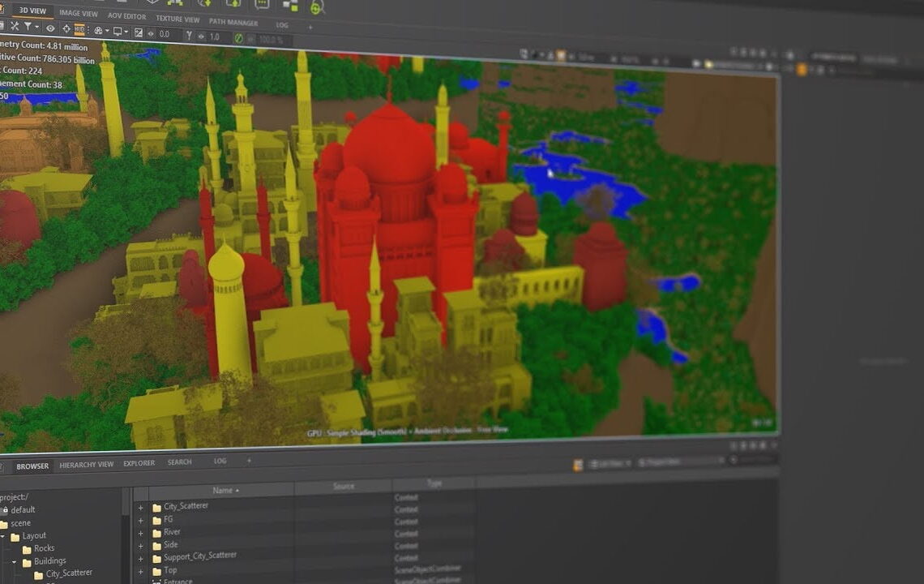Click the display monitor icon in the 3D View toolbar
This screenshot has height=584, width=924.
point(117,32)
